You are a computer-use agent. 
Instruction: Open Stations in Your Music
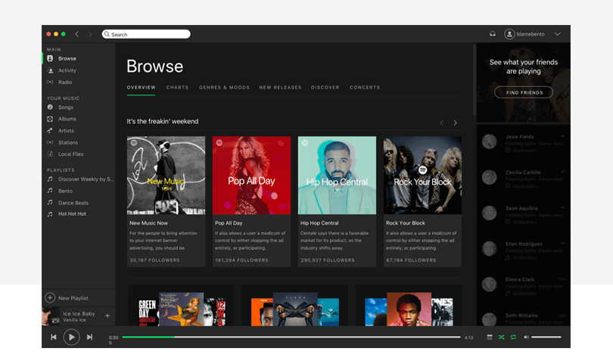pos(67,142)
